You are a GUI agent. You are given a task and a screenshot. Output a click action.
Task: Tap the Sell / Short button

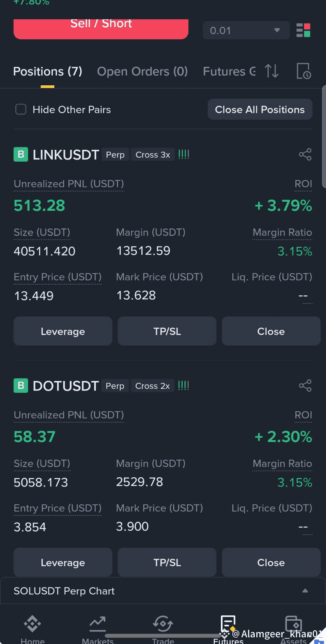(x=101, y=28)
